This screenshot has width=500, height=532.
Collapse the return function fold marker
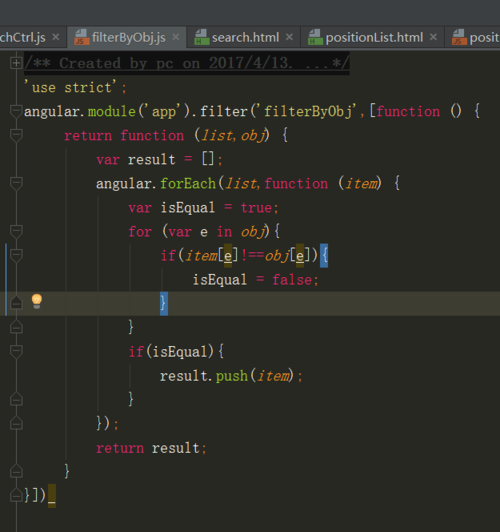tap(16, 135)
